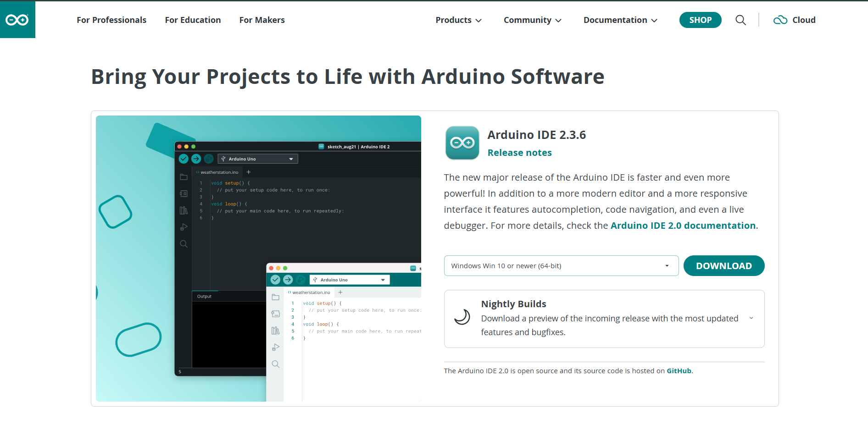Click the For Makers menu item
The height and width of the screenshot is (425, 868).
coord(262,20)
